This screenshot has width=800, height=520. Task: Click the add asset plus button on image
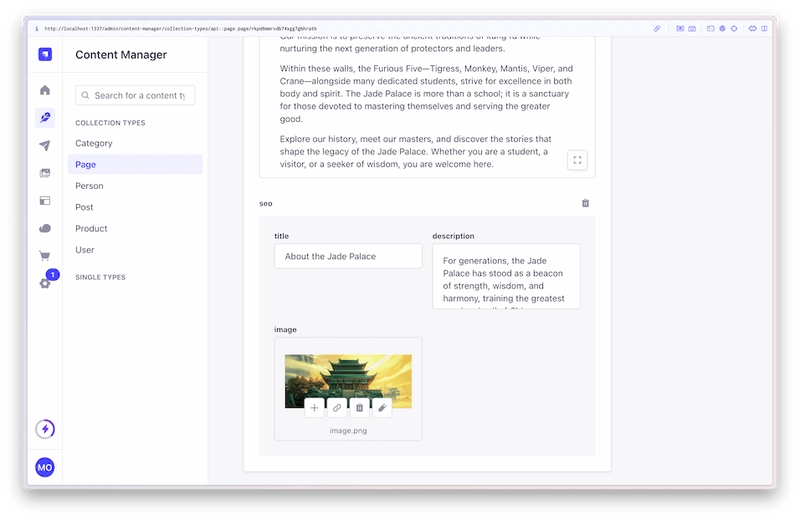point(314,408)
